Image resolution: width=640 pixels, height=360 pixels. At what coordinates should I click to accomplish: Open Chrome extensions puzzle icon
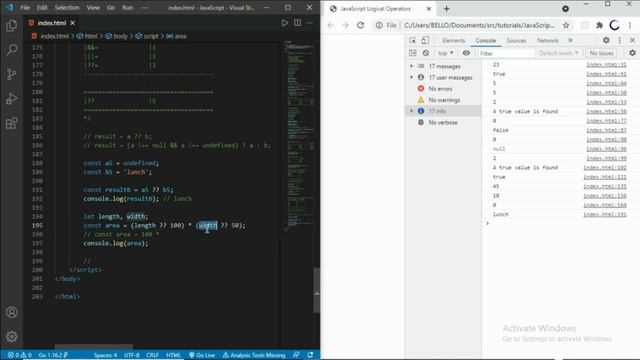[599, 25]
